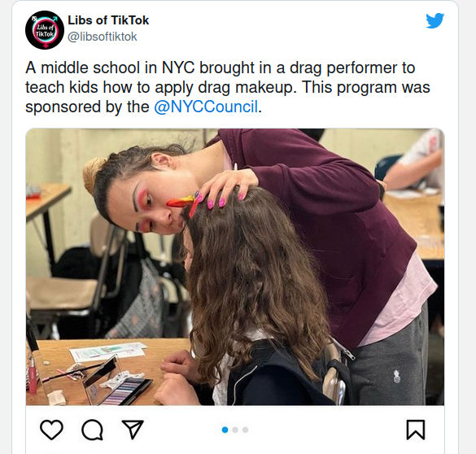The height and width of the screenshot is (454, 476).
Task: Click the Libs of TikTok display name
Action: pyautogui.click(x=108, y=20)
